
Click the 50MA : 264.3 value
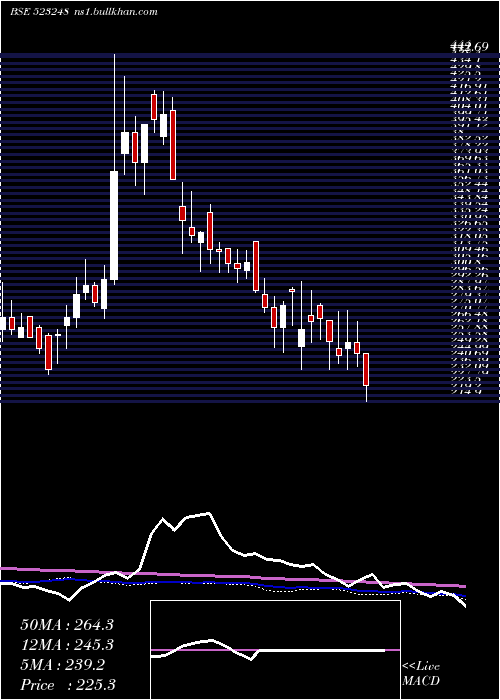click(67, 625)
